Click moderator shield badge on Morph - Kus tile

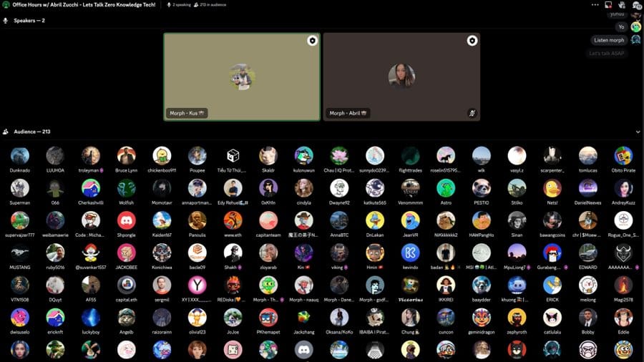[x=312, y=41]
